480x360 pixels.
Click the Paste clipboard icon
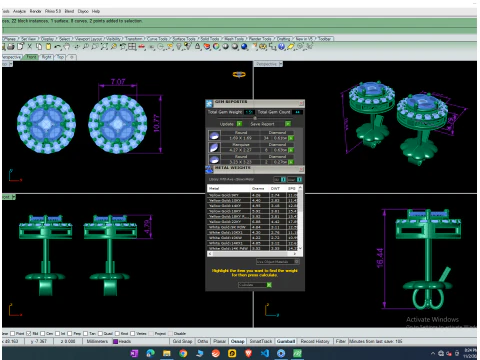[48, 47]
